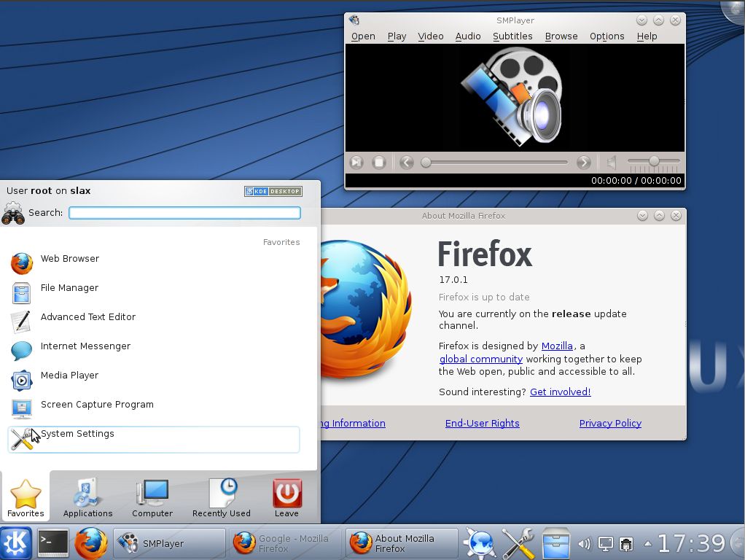Click the KDE Kickoff launcher button
745x560 pixels.
16,543
